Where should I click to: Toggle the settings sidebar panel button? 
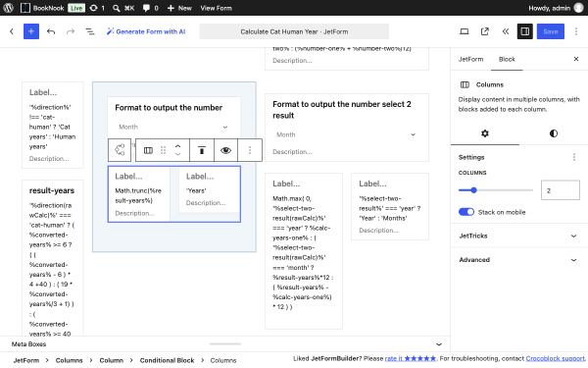525,31
